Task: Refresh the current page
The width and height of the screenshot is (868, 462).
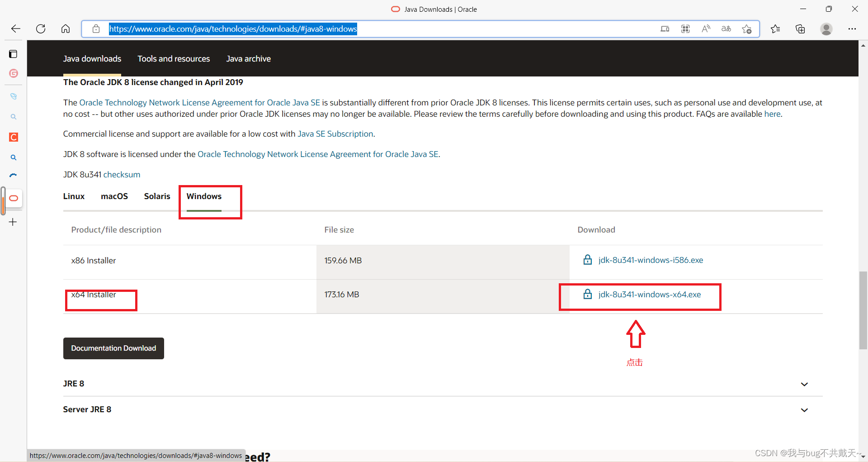Action: click(x=41, y=29)
